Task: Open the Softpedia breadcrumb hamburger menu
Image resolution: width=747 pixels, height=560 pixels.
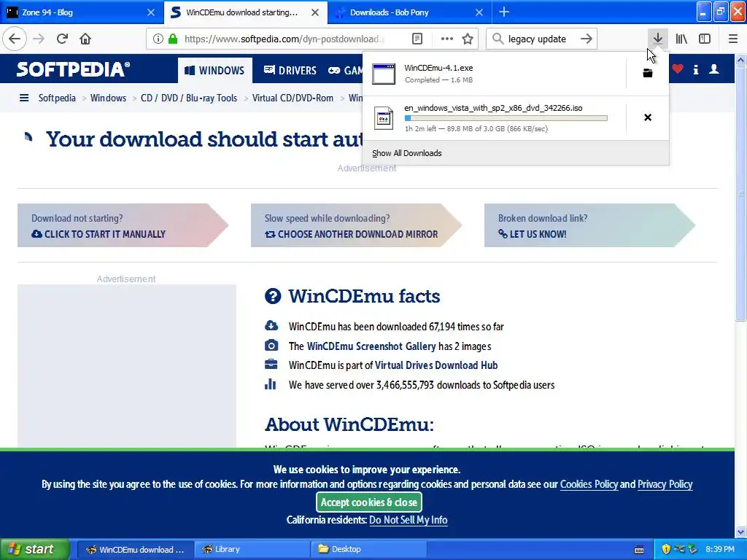Action: tap(24, 98)
